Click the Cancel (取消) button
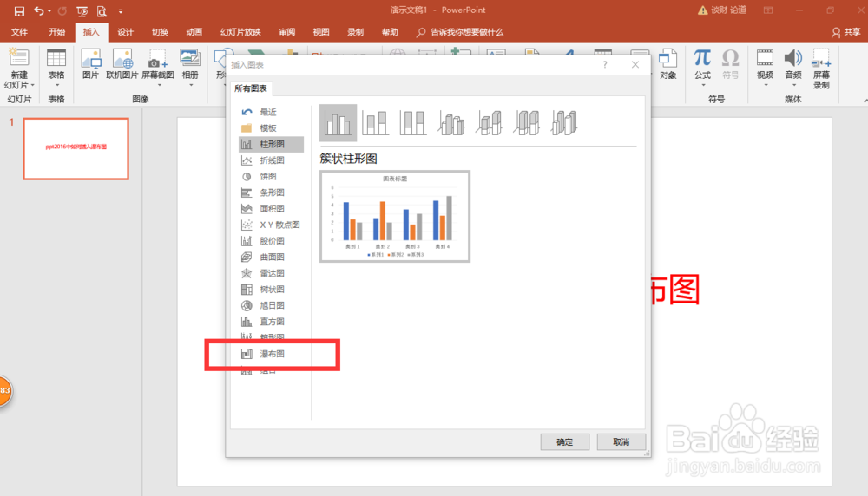The width and height of the screenshot is (868, 496). click(621, 442)
